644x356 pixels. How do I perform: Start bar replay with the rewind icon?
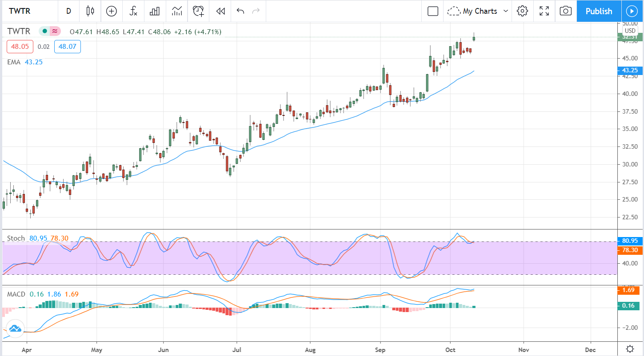pos(220,11)
